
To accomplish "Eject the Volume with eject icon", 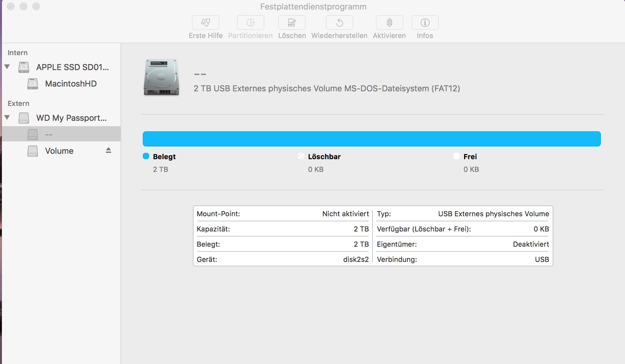I will coord(109,150).
